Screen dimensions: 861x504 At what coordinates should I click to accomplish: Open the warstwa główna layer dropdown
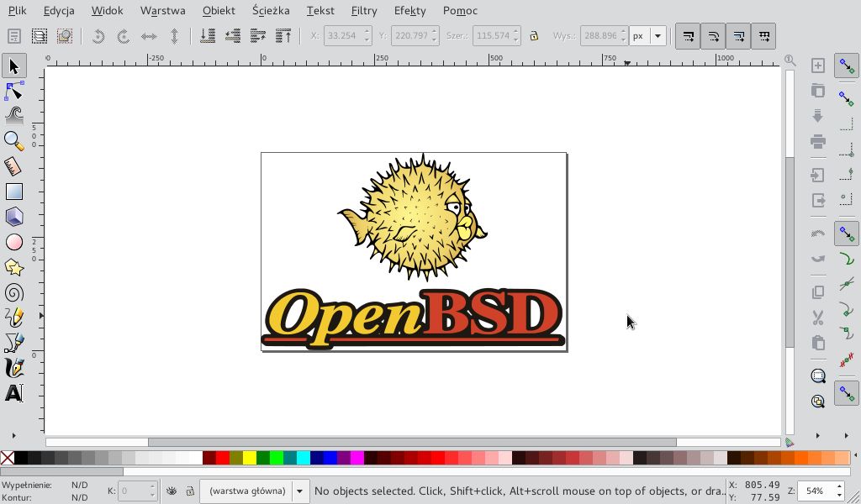point(254,491)
